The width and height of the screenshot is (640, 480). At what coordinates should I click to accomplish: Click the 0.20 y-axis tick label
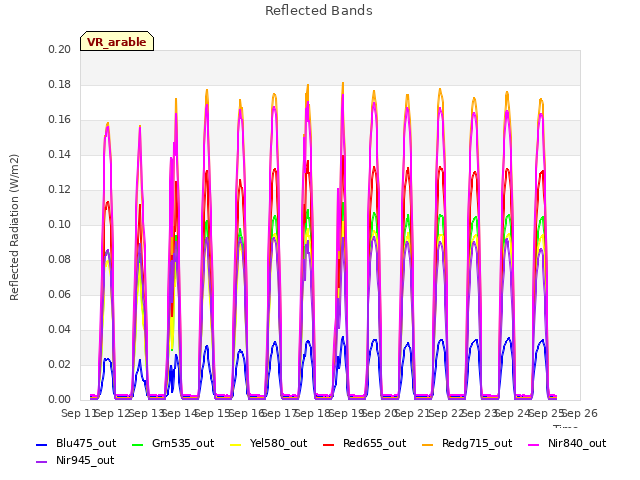point(60,49)
